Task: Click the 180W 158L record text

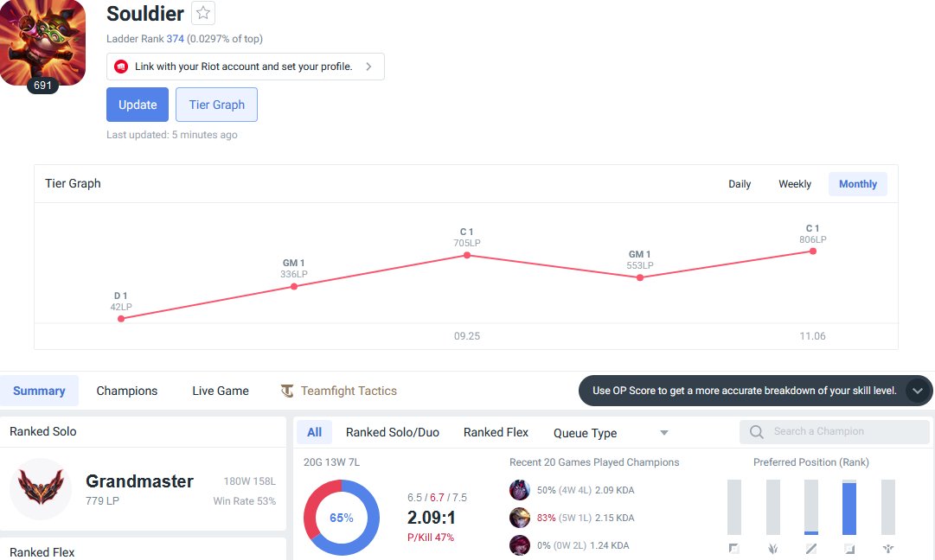Action: pos(249,481)
